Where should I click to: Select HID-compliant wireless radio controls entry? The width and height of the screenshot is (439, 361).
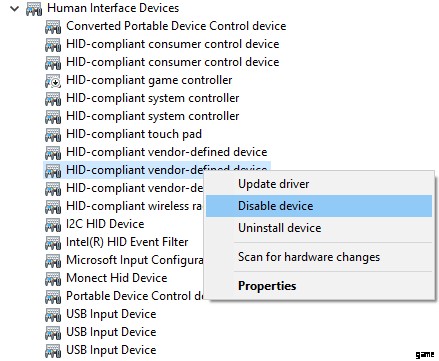pyautogui.click(x=134, y=206)
